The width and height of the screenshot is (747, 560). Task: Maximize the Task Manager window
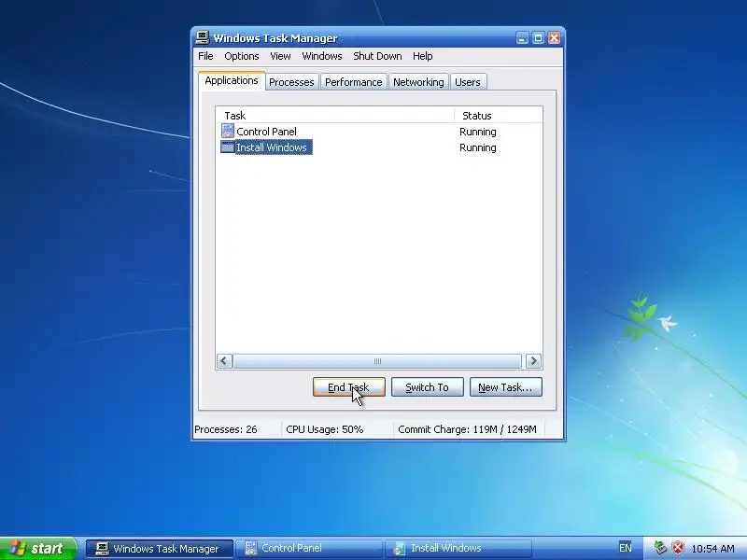(538, 38)
